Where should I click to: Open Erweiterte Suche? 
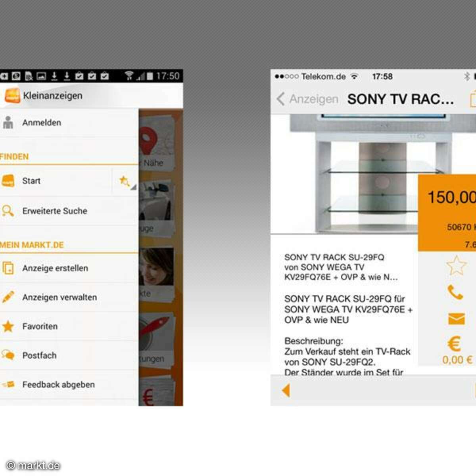click(x=54, y=211)
